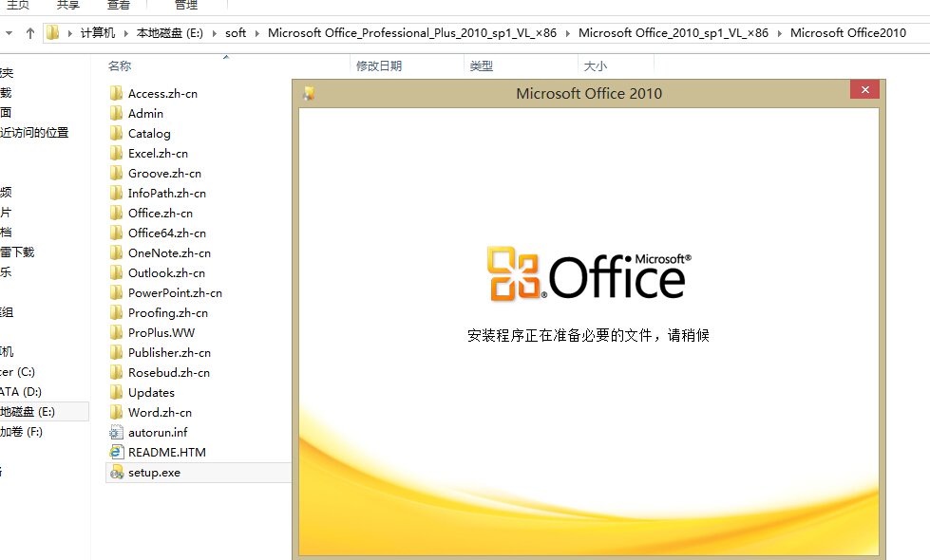Sort files by 大小 column

coord(596,65)
